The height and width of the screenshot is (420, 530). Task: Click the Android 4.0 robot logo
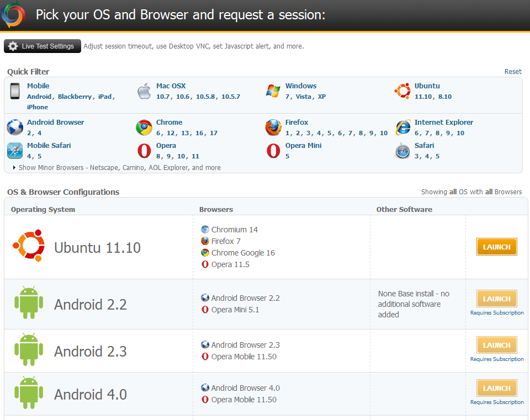pos(29,392)
